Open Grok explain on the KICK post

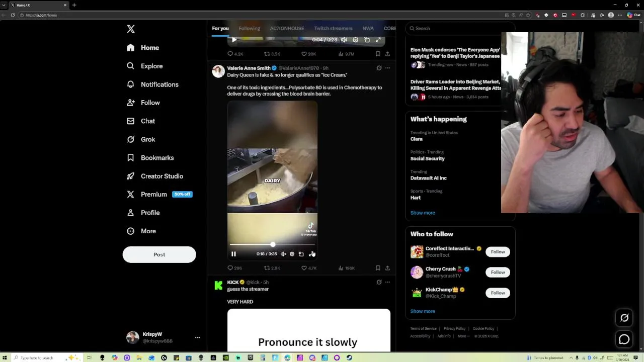[379, 282]
